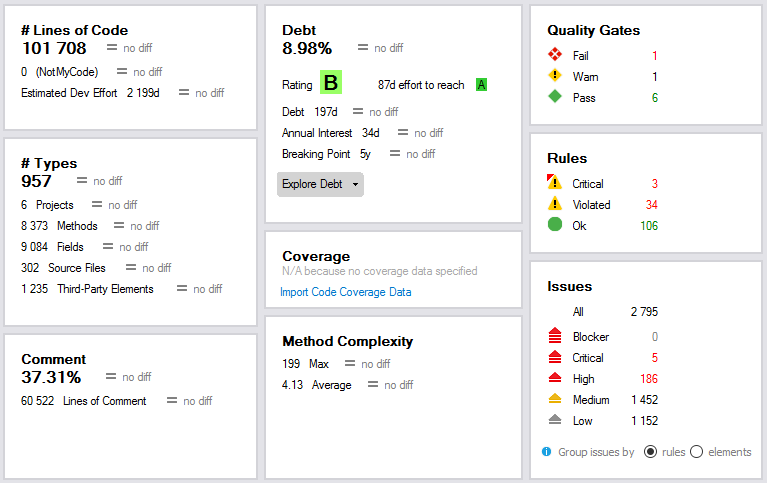Click the 199 Max complexity entry
The image size is (767, 483).
[x=305, y=364]
